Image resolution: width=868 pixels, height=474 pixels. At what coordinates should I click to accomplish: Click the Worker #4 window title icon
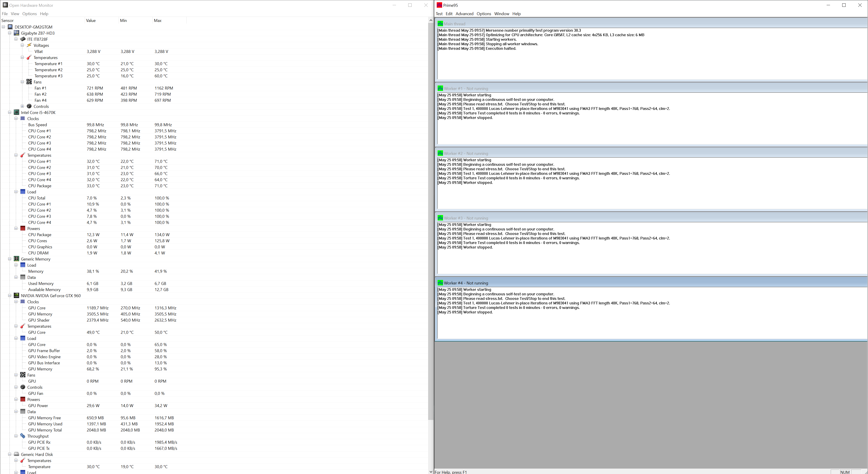tap(440, 283)
